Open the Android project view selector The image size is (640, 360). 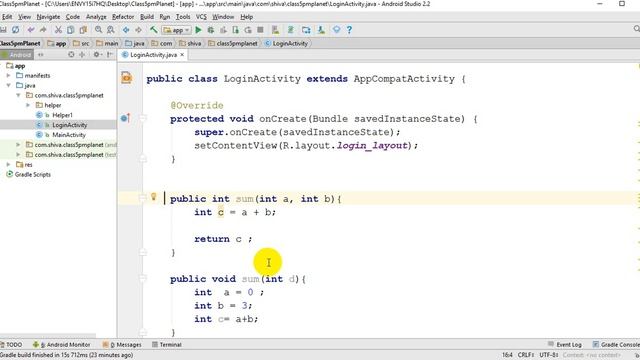16,54
